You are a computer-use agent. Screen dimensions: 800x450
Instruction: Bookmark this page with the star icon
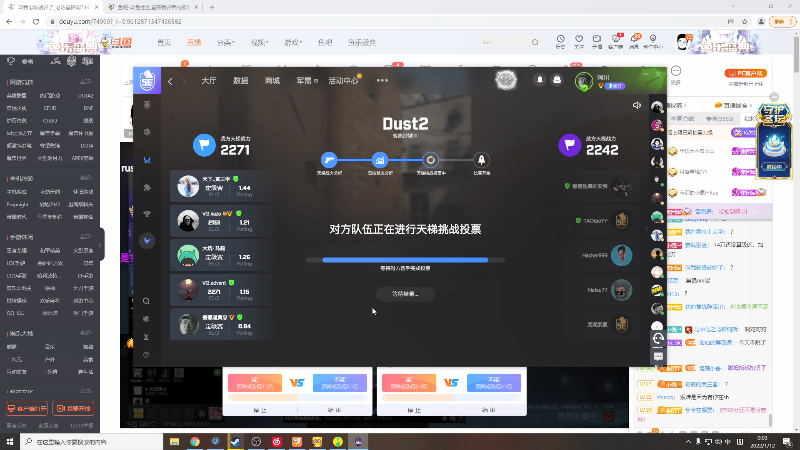[744, 21]
